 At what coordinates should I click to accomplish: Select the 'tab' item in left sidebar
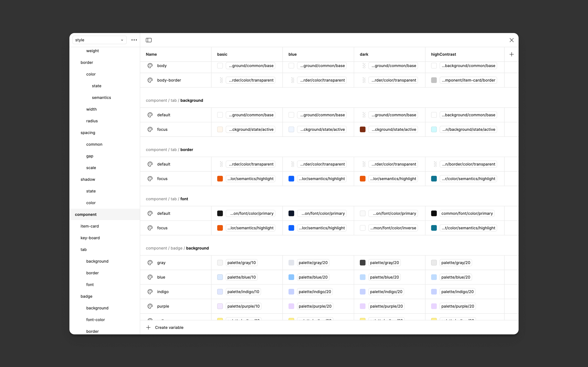[x=83, y=249]
